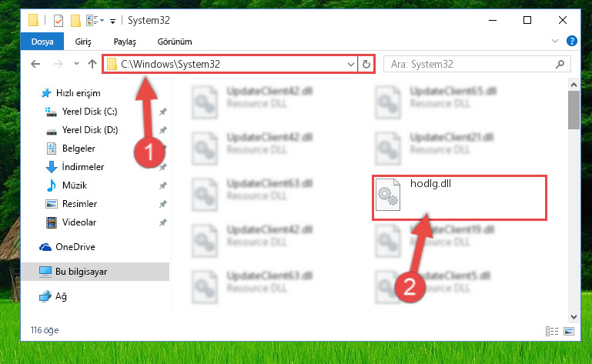Viewport: 592px width, 364px height.
Task: Click the New folder quick access icon
Action: pos(76,20)
